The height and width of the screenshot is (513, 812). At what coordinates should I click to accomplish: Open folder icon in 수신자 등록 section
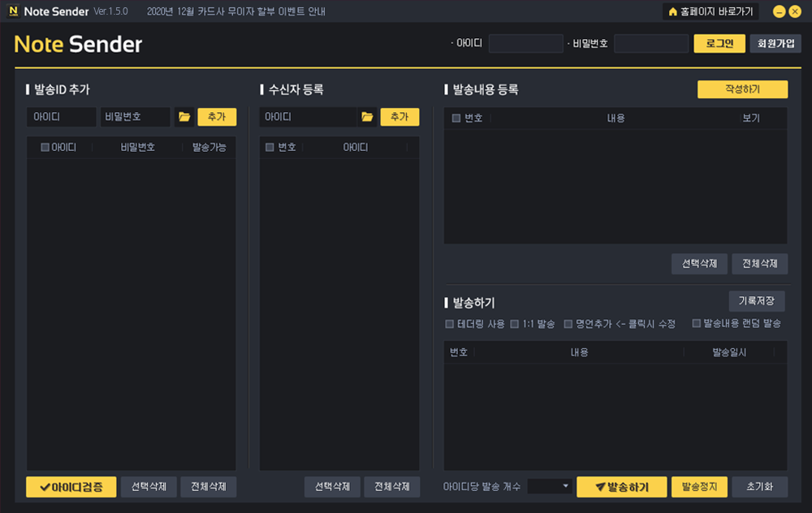(367, 117)
